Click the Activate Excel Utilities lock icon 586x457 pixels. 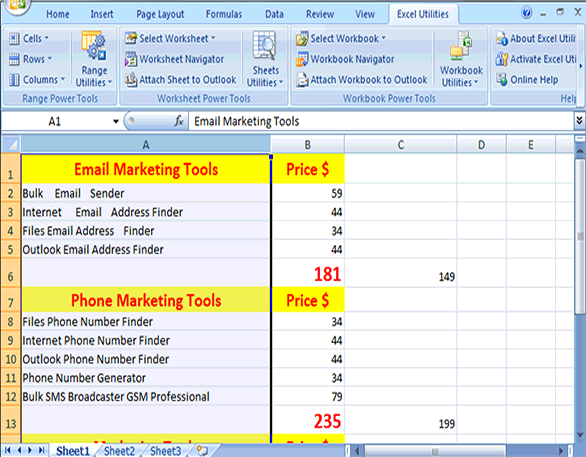coord(502,59)
